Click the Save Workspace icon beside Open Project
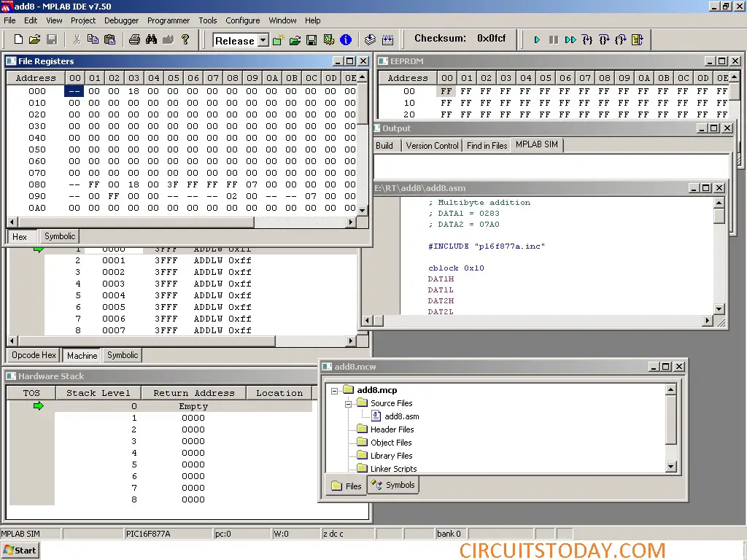This screenshot has width=747, height=560. tap(311, 40)
